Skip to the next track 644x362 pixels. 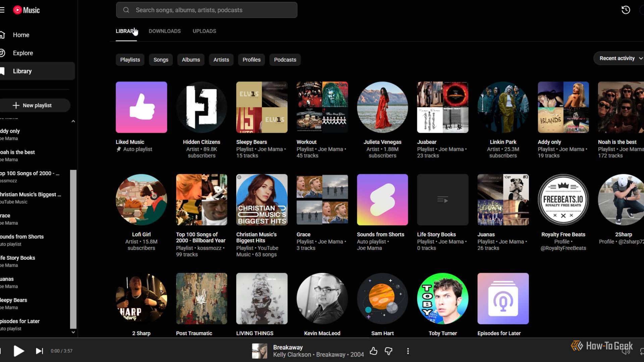tap(40, 351)
